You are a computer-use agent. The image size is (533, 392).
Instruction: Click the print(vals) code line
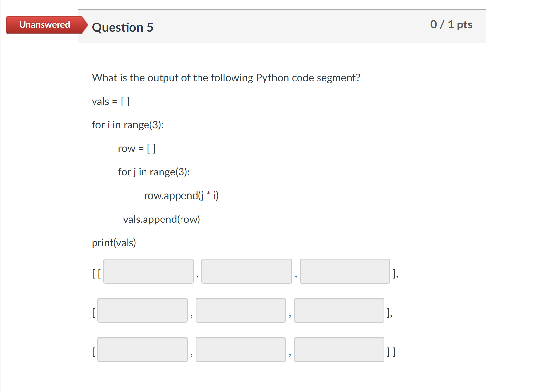coord(114,243)
